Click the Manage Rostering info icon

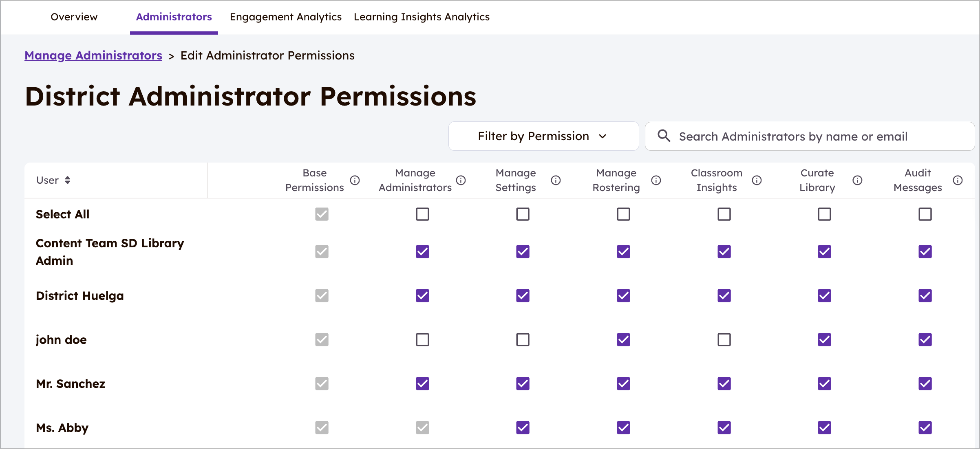tap(656, 180)
